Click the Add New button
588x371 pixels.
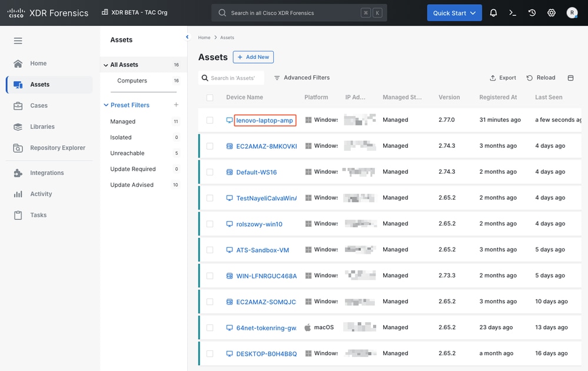pos(253,57)
